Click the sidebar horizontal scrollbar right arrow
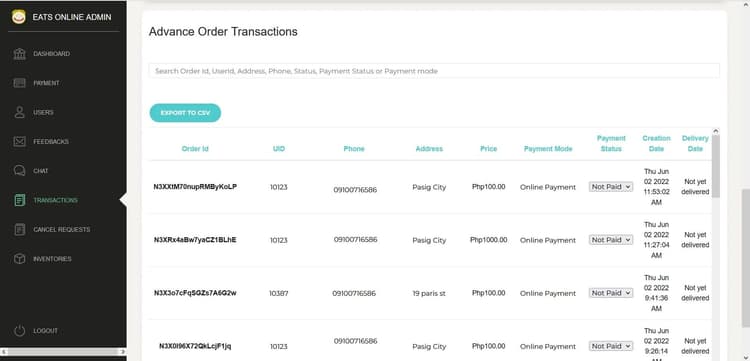750x361 pixels. (x=122, y=352)
